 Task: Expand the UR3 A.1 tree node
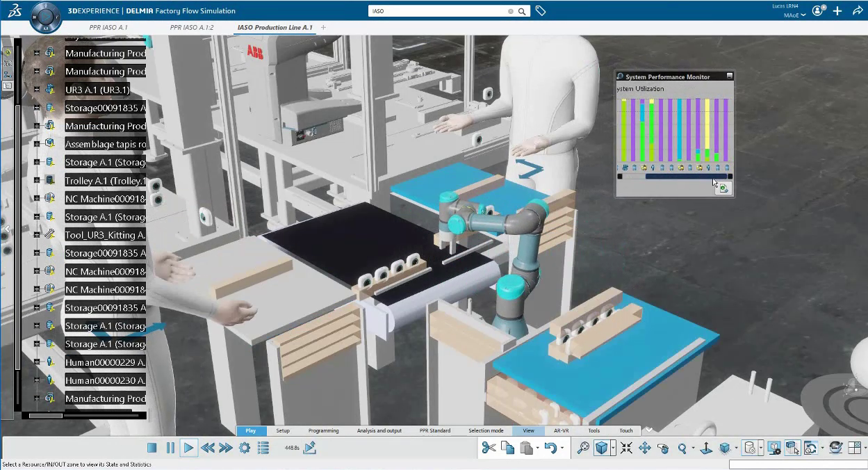point(37,90)
